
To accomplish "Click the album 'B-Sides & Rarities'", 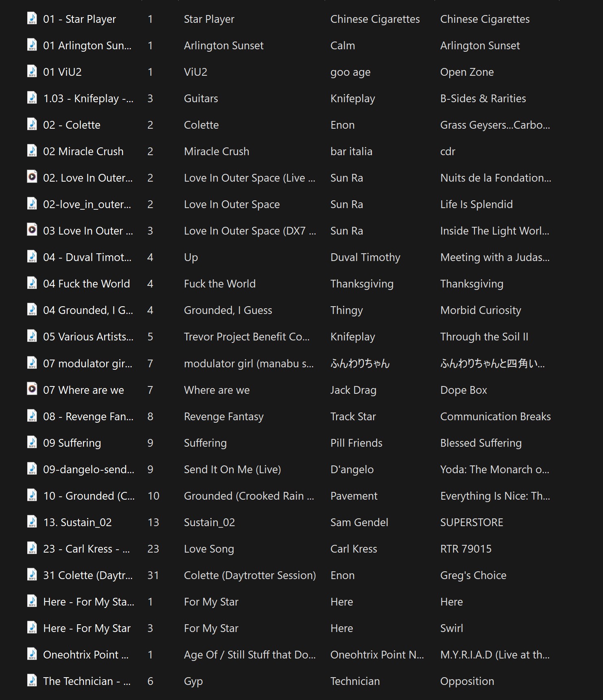I will pyautogui.click(x=483, y=99).
